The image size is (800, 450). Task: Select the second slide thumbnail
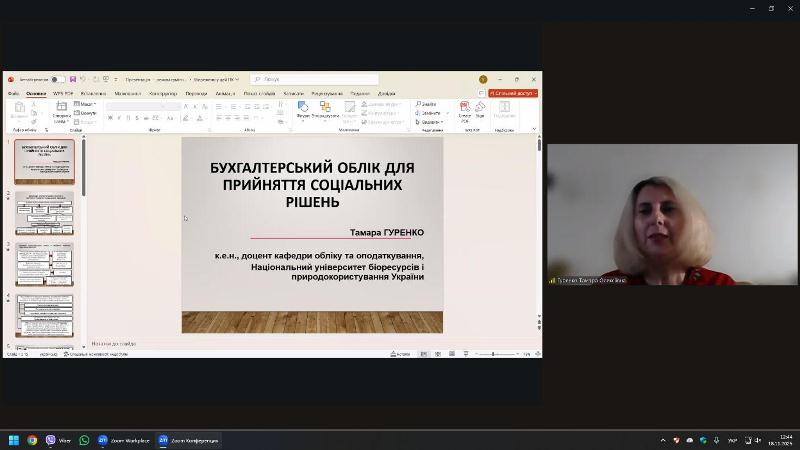coord(45,213)
